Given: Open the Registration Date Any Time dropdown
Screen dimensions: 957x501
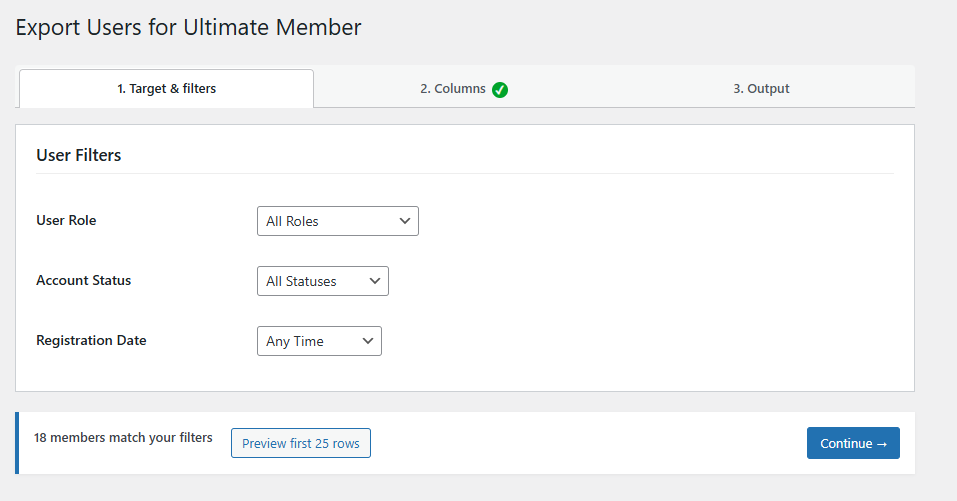Looking at the screenshot, I should pos(319,341).
